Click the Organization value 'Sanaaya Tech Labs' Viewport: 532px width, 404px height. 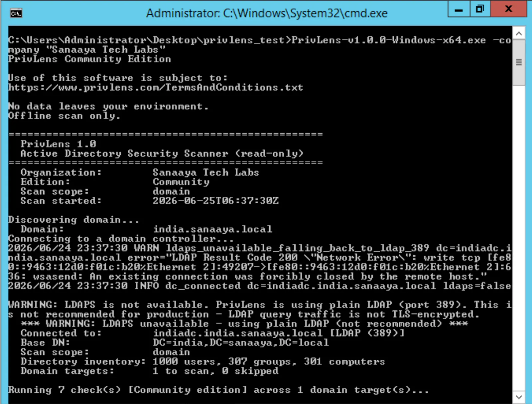pyautogui.click(x=206, y=172)
